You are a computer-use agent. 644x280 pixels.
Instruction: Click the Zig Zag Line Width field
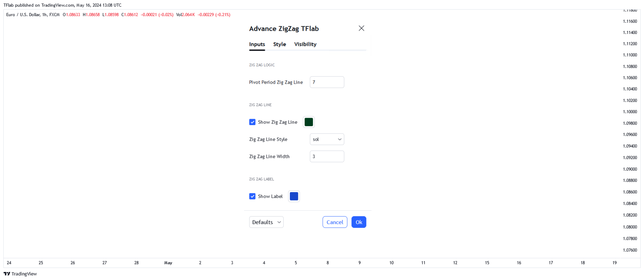coord(327,156)
